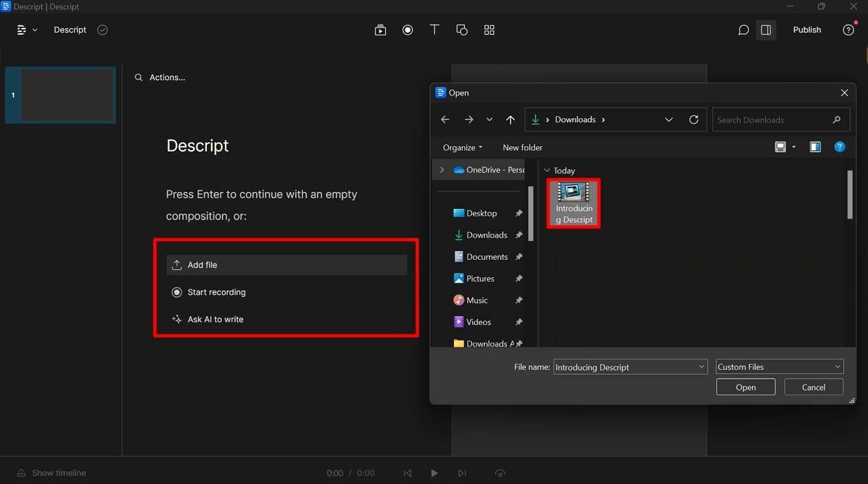The height and width of the screenshot is (484, 868).
Task: Click the blue help icon in dialog
Action: [x=840, y=147]
